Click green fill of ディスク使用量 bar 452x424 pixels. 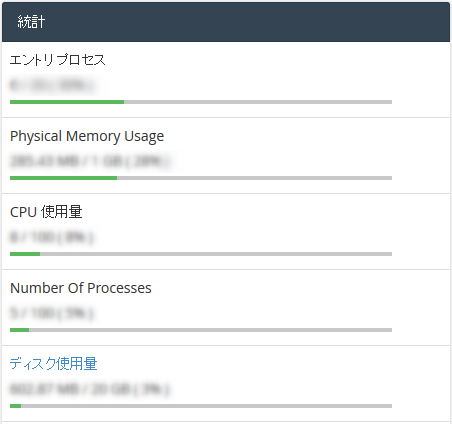[x=15, y=406]
